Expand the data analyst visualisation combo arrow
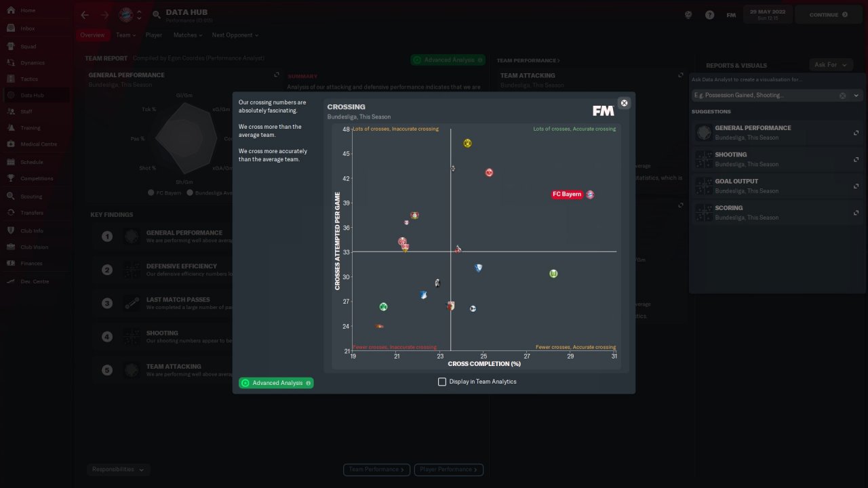Screen dimensions: 868x488 [x=856, y=96]
